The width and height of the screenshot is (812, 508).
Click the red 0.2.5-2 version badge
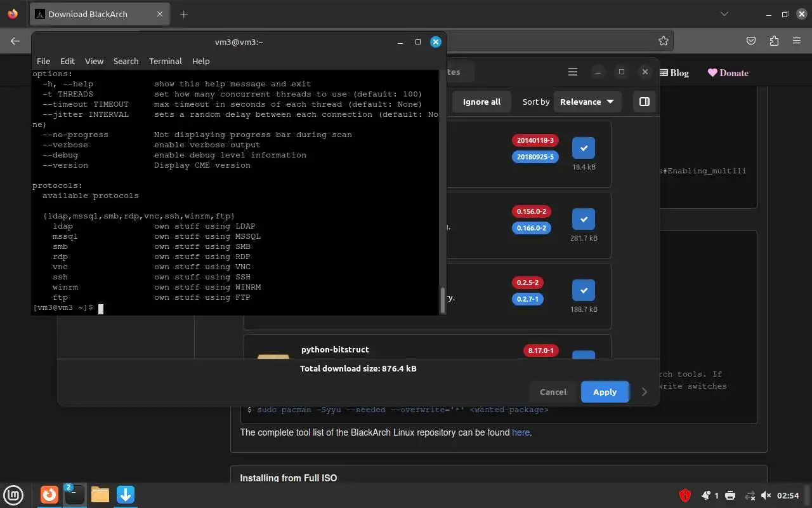tap(528, 283)
